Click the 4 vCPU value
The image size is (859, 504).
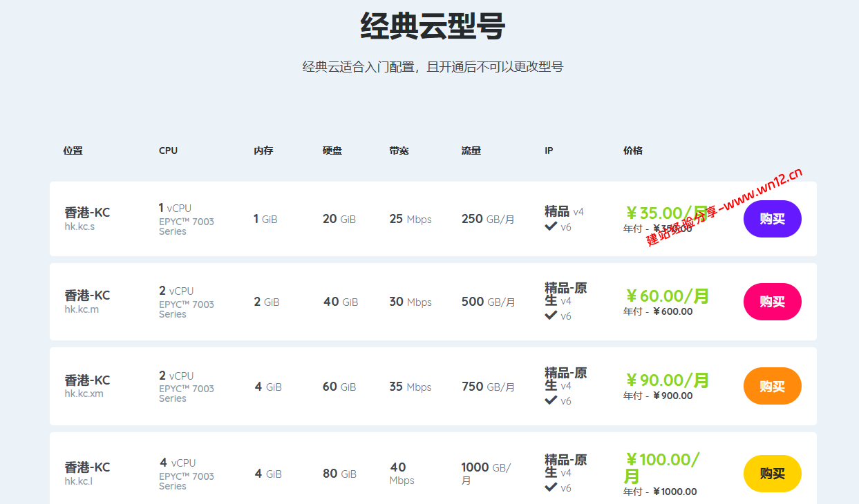coord(178,463)
